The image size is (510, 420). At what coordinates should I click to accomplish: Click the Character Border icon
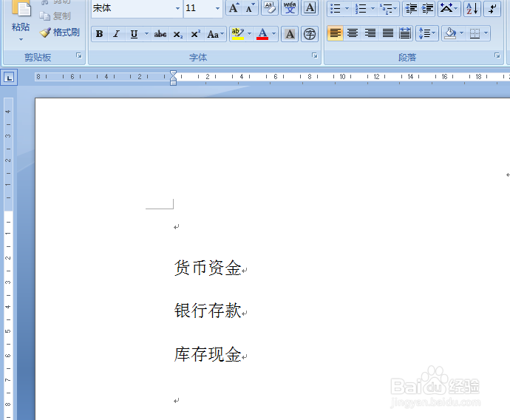(310, 8)
